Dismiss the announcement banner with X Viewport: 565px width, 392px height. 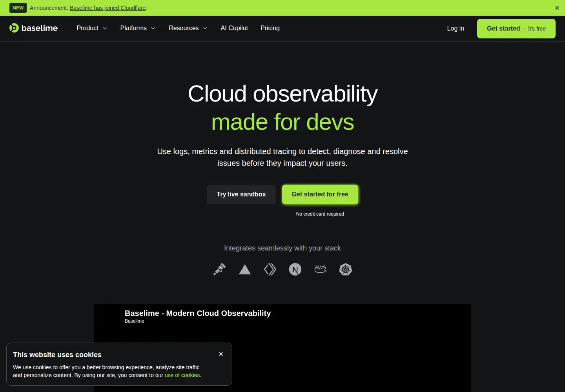(x=557, y=8)
